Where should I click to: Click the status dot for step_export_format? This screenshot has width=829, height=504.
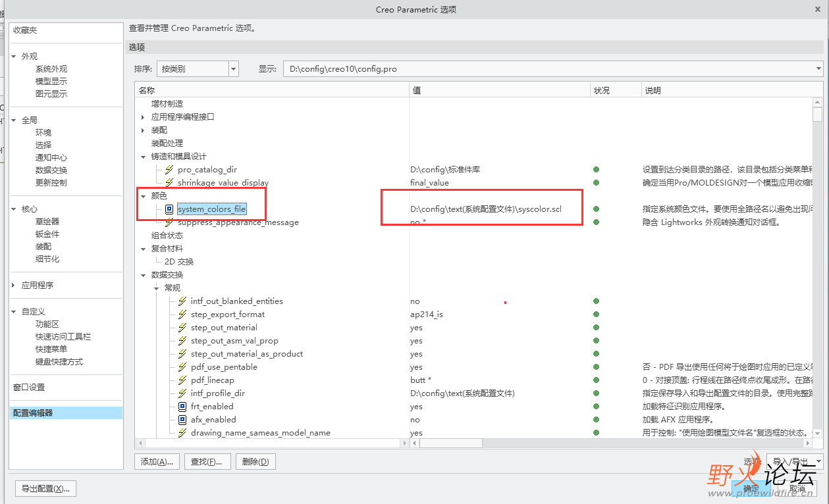tap(597, 315)
